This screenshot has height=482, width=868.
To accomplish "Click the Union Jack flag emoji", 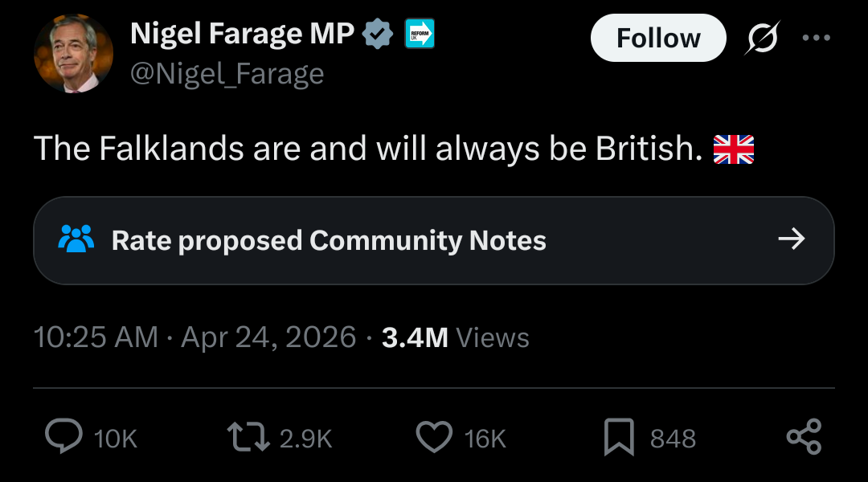I will point(734,149).
